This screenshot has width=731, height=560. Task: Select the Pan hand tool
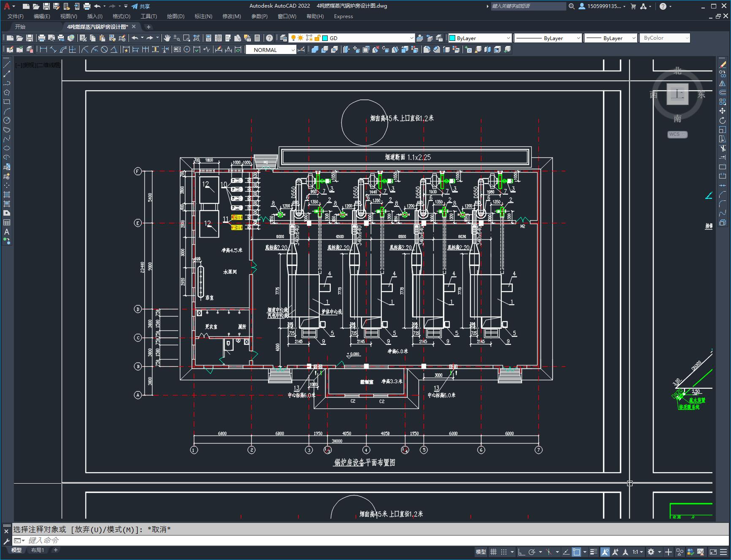pos(167,38)
